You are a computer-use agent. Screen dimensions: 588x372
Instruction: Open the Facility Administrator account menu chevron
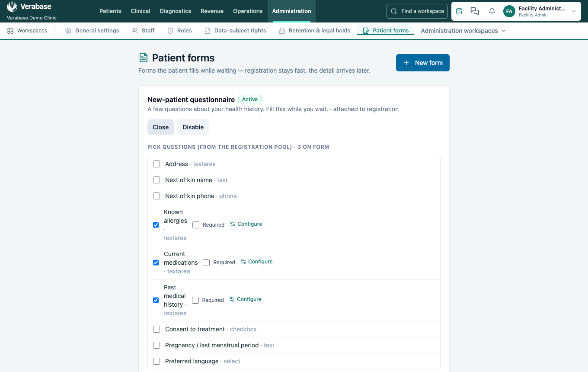pos(574,11)
